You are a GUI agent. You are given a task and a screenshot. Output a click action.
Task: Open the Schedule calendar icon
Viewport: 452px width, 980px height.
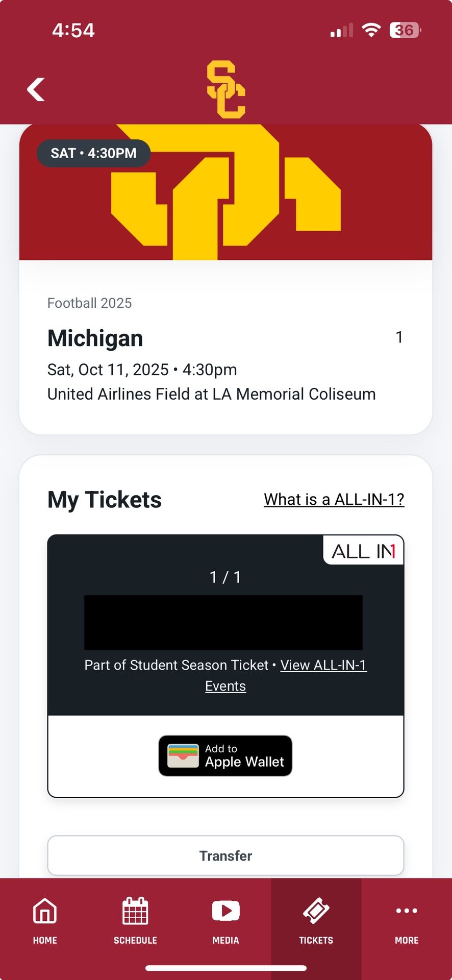point(135,911)
